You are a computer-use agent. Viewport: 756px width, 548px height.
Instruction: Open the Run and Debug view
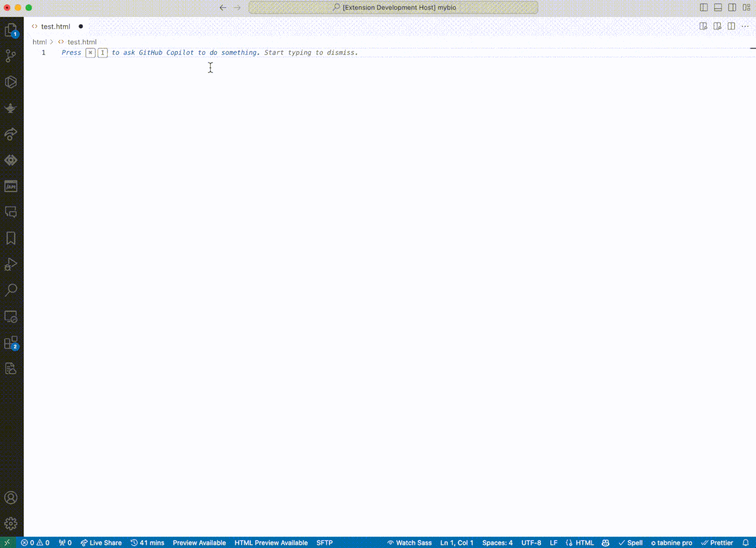[x=11, y=264]
